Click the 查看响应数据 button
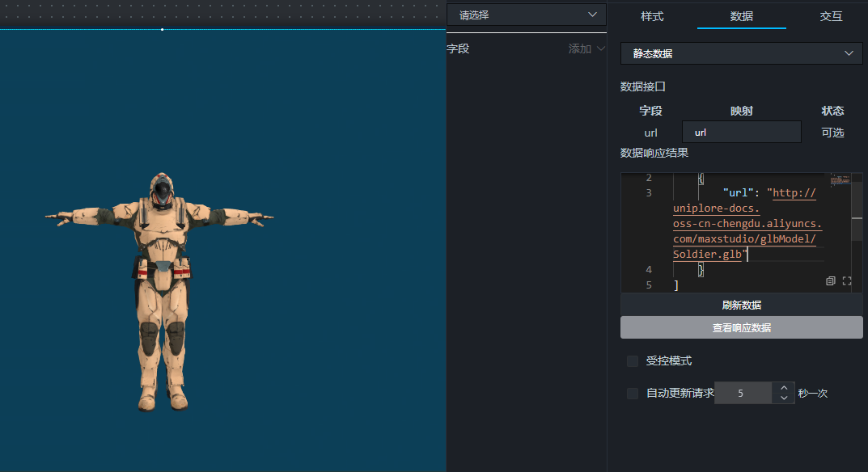The width and height of the screenshot is (868, 472). [x=741, y=327]
